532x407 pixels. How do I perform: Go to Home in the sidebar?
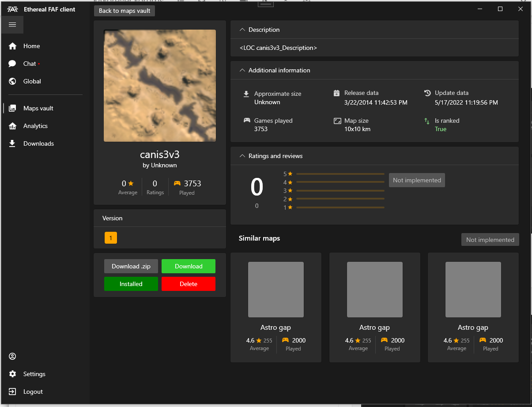point(45,46)
